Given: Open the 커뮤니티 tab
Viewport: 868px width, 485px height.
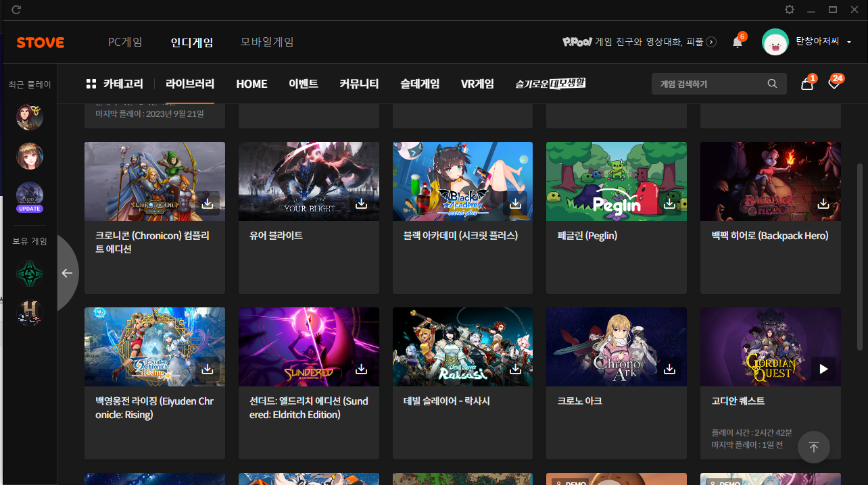Looking at the screenshot, I should click(359, 84).
